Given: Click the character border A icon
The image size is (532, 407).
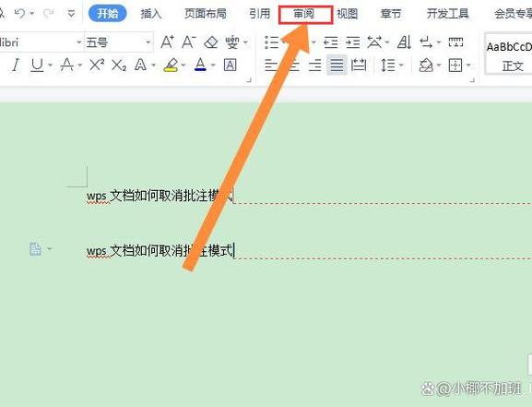Looking at the screenshot, I should (x=230, y=65).
